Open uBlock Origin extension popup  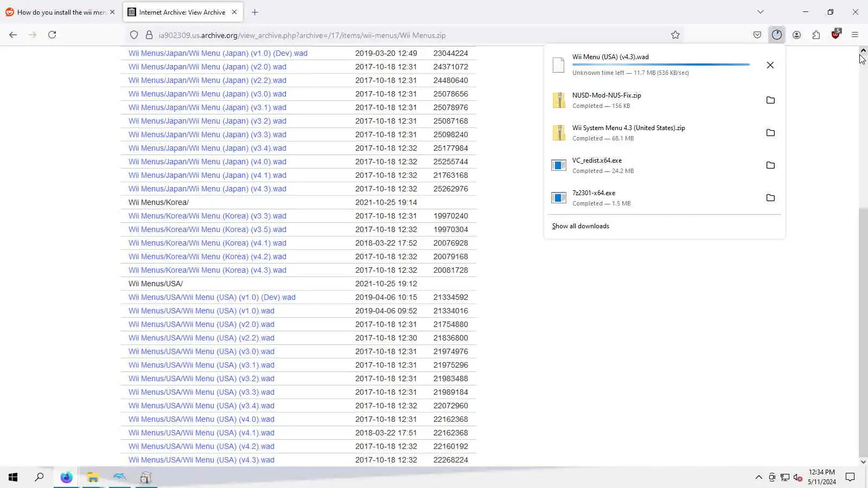[x=835, y=35]
